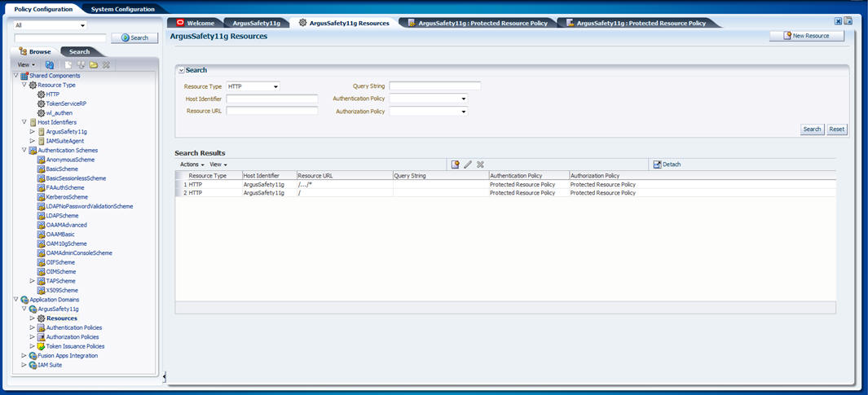Click the host icon beside IAMSuiteAgent
868x395 pixels.
[x=41, y=141]
